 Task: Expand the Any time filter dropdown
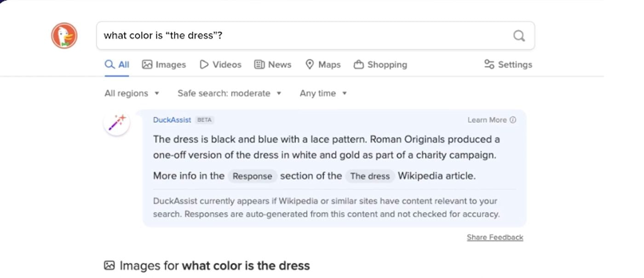pos(323,93)
